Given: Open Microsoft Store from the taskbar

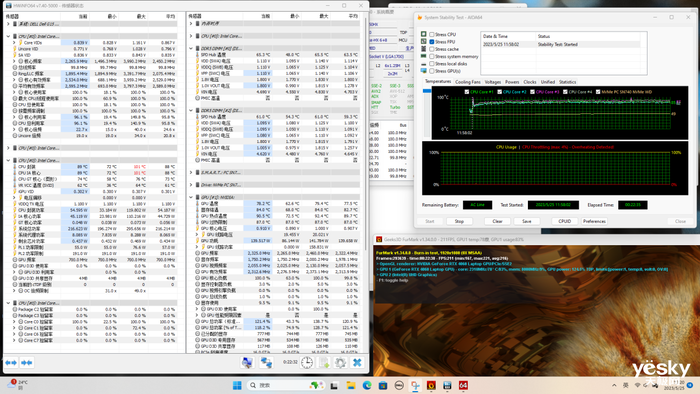Looking at the screenshot, I should (x=383, y=386).
